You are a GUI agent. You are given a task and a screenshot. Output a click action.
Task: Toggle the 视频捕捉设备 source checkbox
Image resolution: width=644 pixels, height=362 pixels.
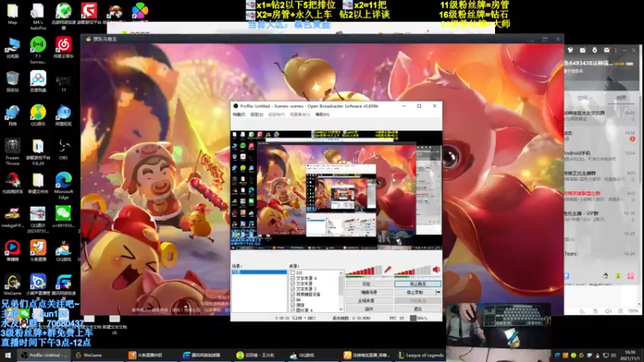coord(293,294)
